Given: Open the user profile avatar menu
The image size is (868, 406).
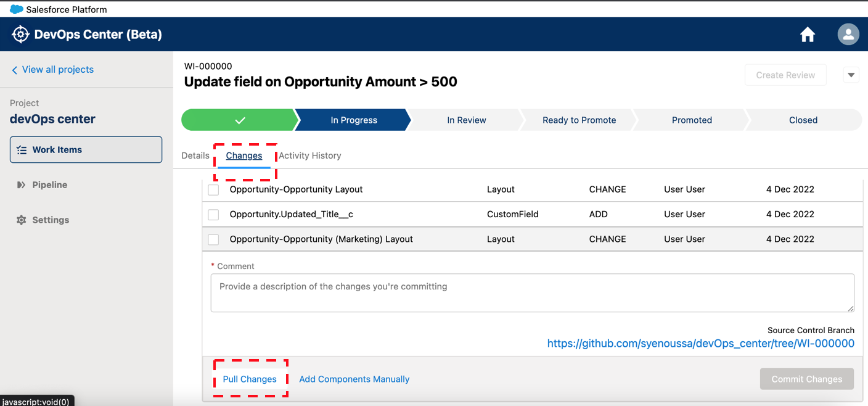Looking at the screenshot, I should (x=848, y=34).
